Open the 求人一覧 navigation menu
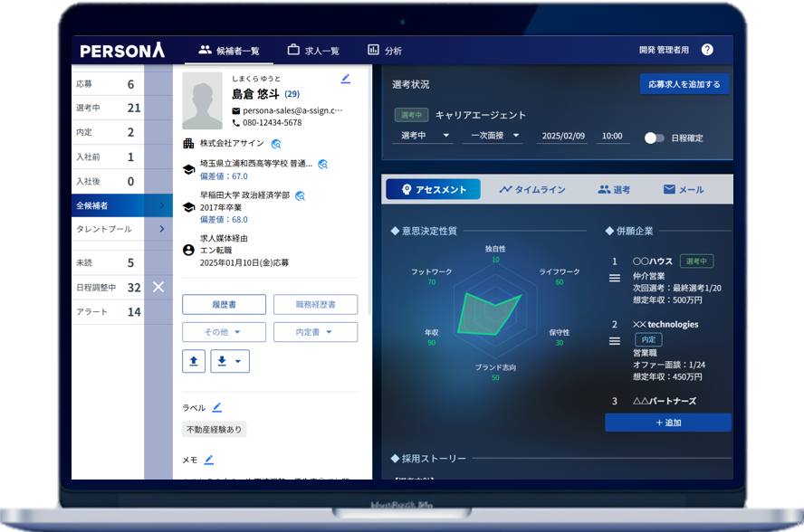The image size is (804, 532). [x=313, y=51]
